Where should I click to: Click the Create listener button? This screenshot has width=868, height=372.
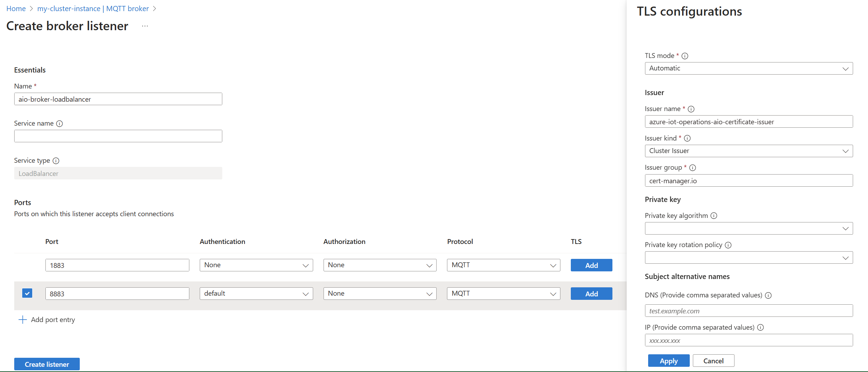(47, 364)
